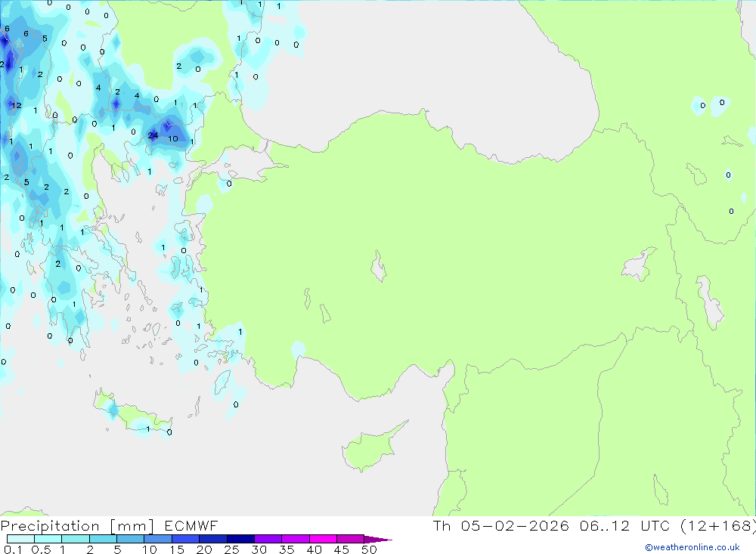756x554 pixels.
Task: Click the "Precipitation [mm]" title text
Action: click(77, 526)
